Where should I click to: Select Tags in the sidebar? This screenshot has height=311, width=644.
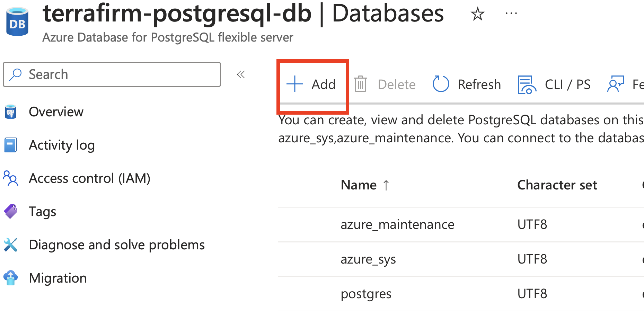pyautogui.click(x=42, y=212)
